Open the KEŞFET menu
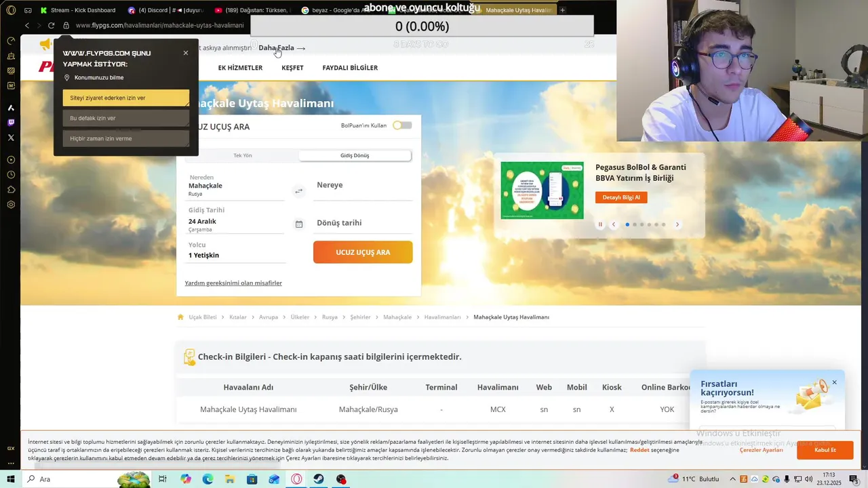Viewport: 868px width, 488px height. (292, 68)
